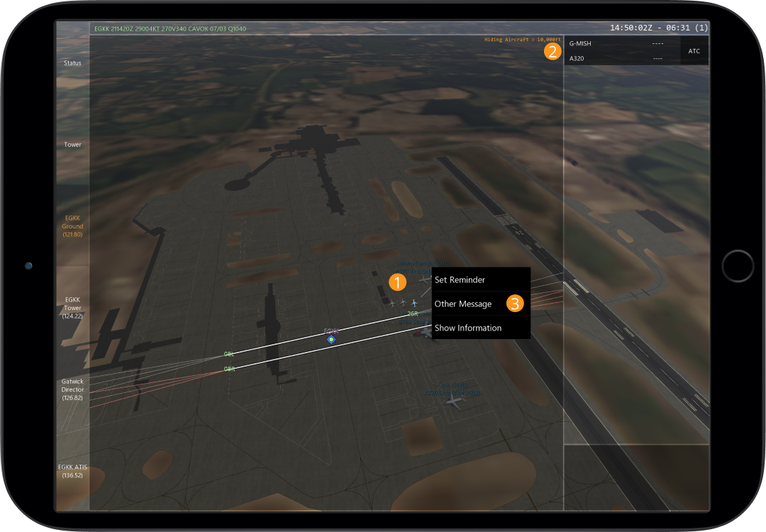Click the purple EGKK location marker
This screenshot has height=532, width=766.
(x=330, y=338)
